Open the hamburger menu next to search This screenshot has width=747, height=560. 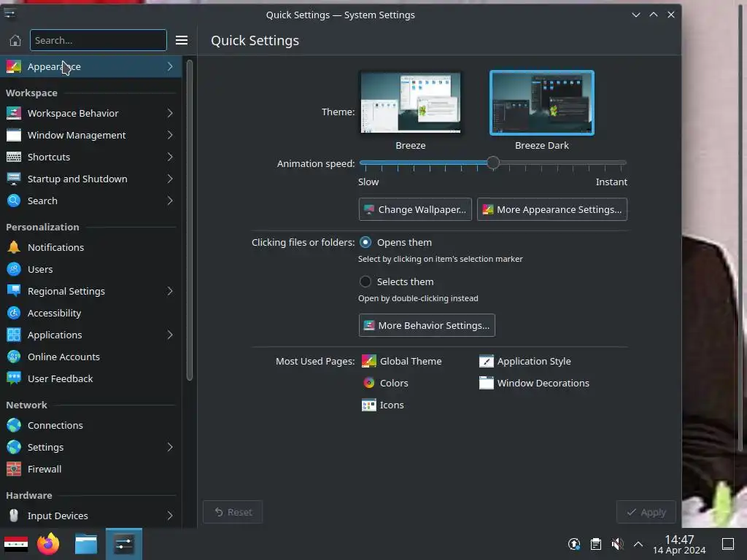click(x=181, y=41)
